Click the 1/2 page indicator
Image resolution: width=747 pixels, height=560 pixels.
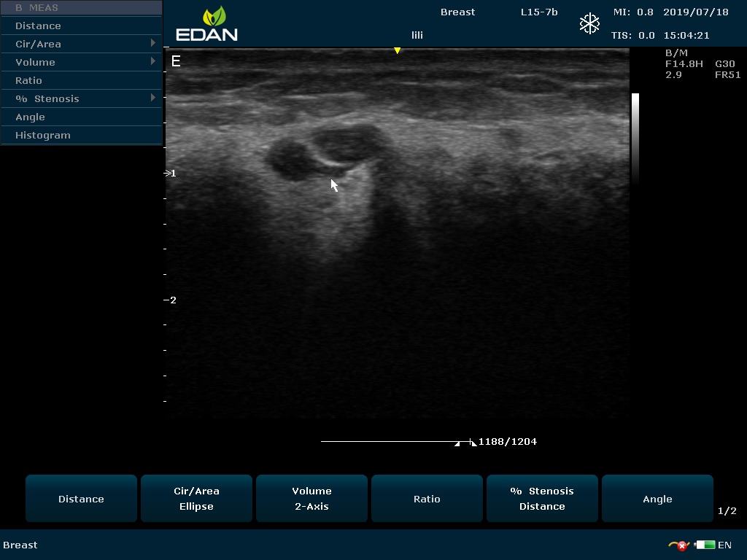point(727,511)
